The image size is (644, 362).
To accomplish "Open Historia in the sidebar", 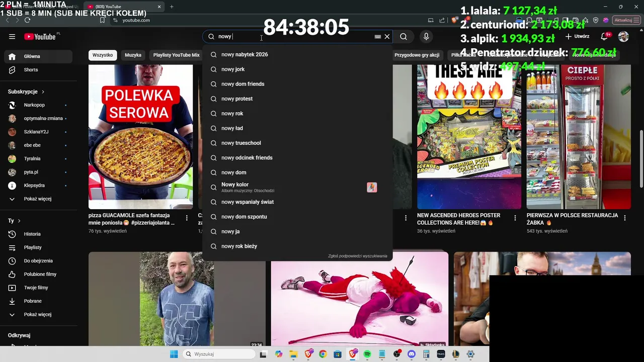I will click(x=38, y=234).
